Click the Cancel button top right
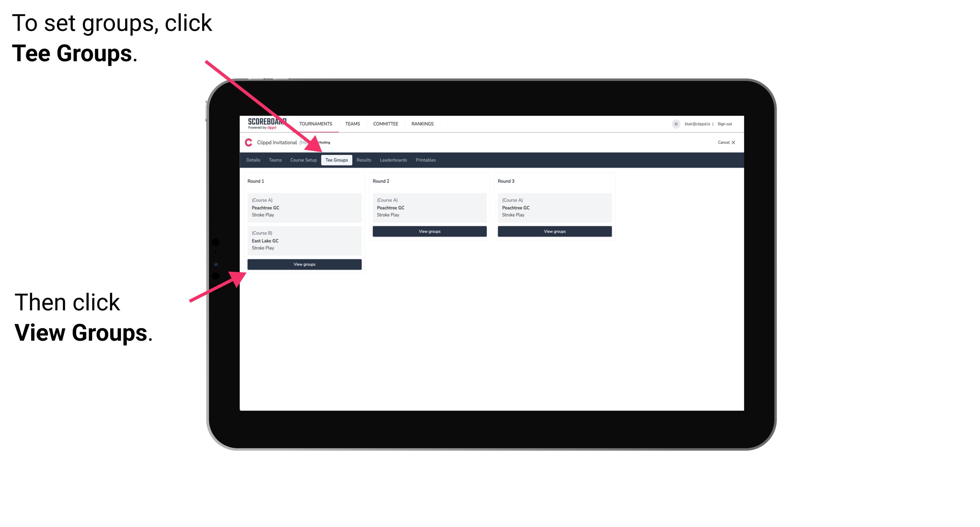Screen dimensions: 980x527 727,142
